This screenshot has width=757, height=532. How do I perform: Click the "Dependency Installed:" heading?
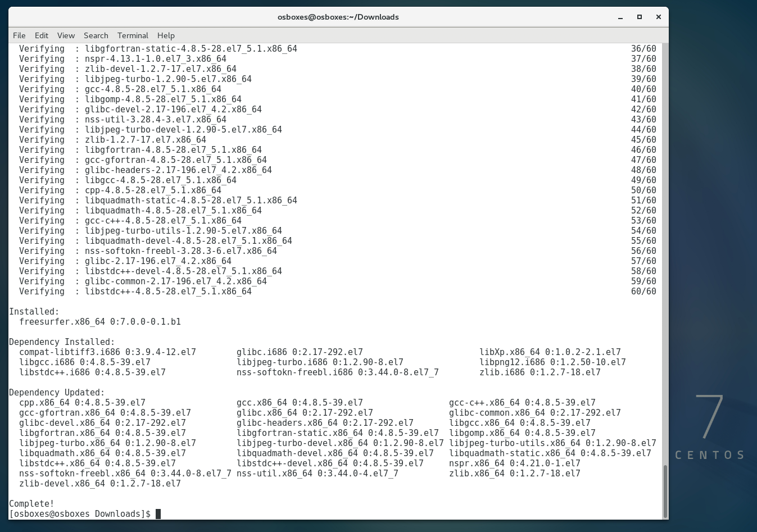coord(62,342)
